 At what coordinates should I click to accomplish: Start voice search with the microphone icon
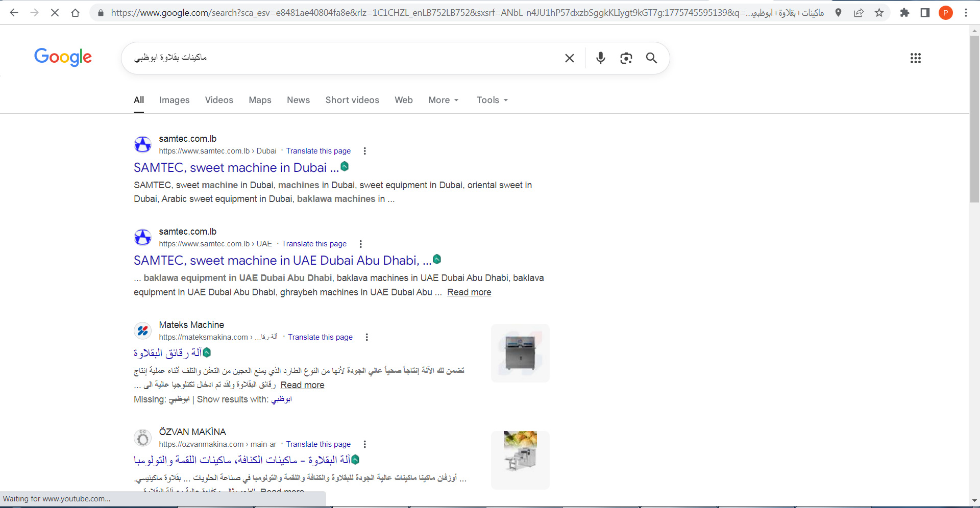[x=601, y=58]
